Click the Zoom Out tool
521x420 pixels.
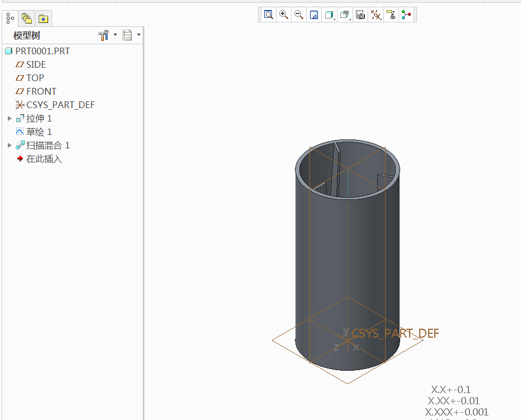pyautogui.click(x=299, y=15)
